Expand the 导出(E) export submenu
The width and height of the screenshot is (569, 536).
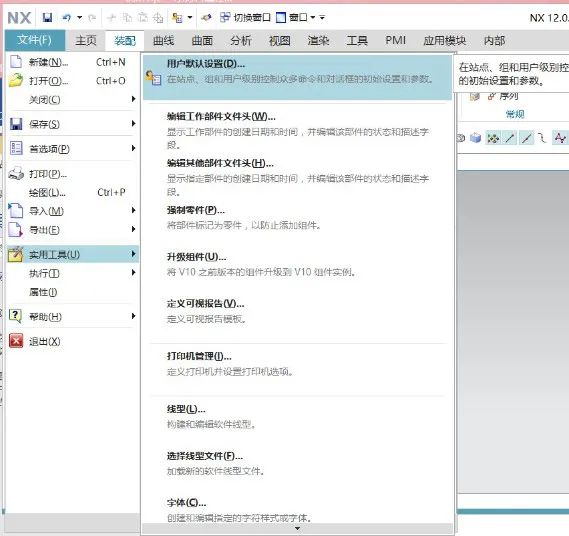pyautogui.click(x=72, y=230)
